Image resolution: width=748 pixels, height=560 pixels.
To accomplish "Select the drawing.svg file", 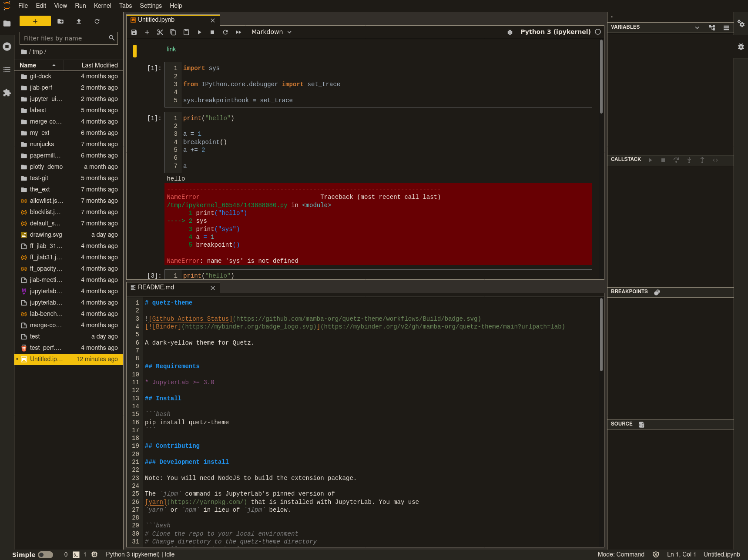I will point(69,235).
